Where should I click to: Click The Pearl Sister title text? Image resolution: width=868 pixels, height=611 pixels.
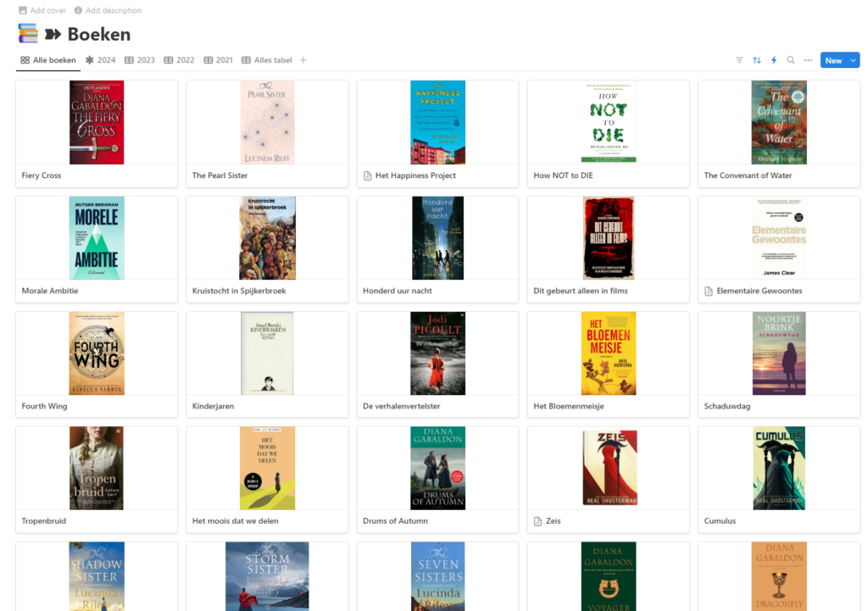coord(220,175)
